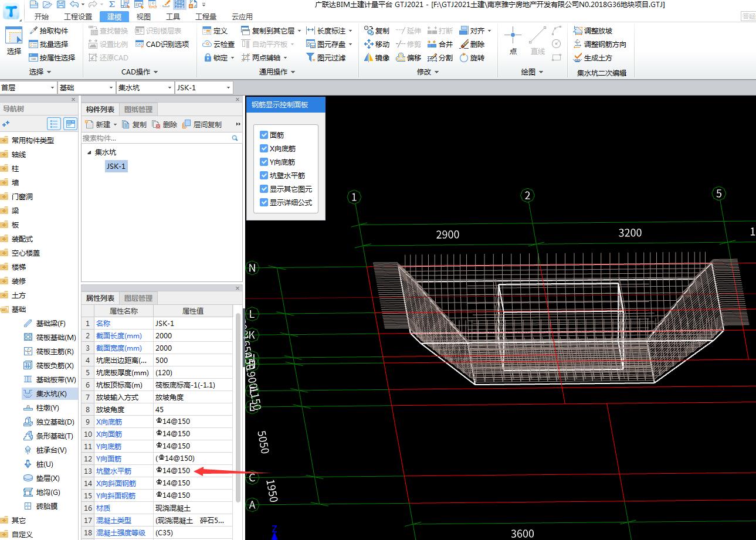Switch to the 工具 ribbon tab
Image resolution: width=756 pixels, height=540 pixels.
click(173, 17)
